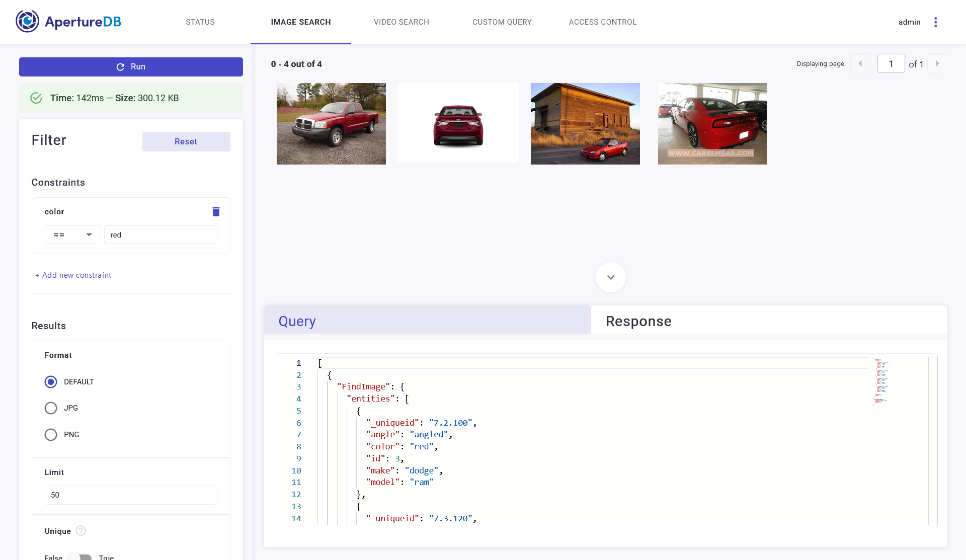The width and height of the screenshot is (966, 560).
Task: Click the "FindImage" line in the query editor
Action: click(371, 386)
